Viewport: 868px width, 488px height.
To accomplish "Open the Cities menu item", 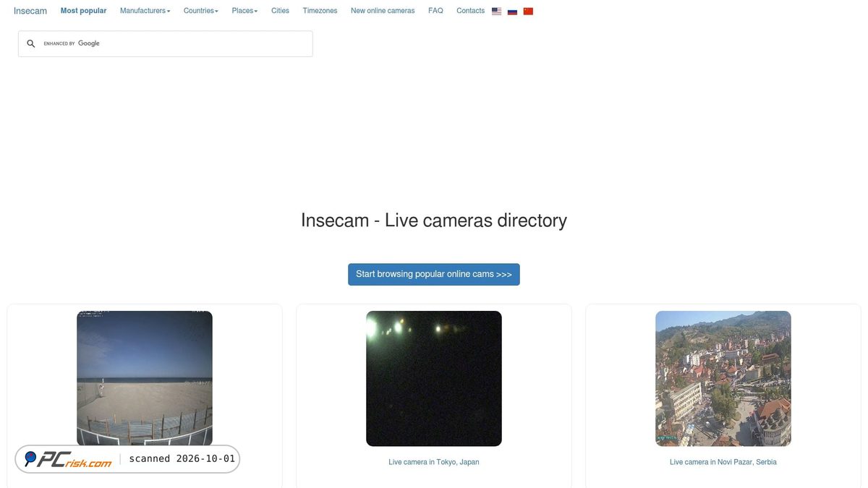I will (280, 11).
